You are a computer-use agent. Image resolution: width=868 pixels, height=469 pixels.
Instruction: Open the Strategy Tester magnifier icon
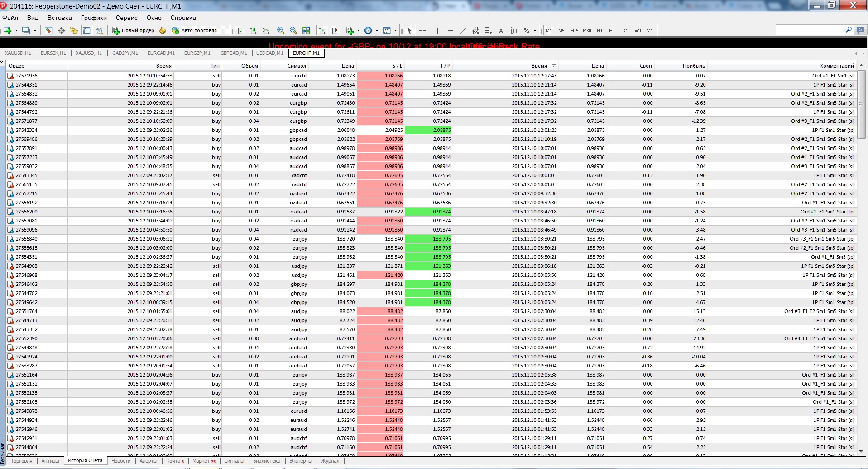[100, 30]
